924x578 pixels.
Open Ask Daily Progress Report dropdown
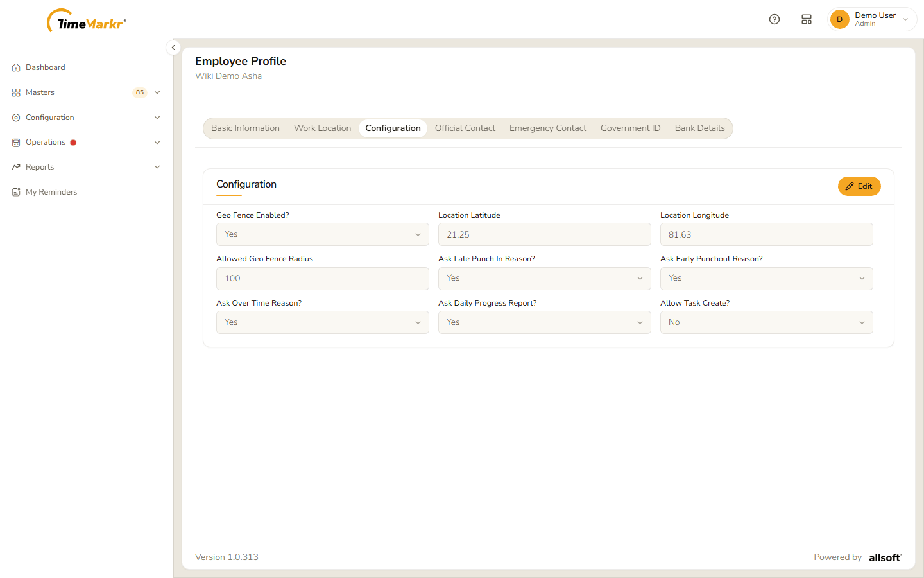coord(545,322)
